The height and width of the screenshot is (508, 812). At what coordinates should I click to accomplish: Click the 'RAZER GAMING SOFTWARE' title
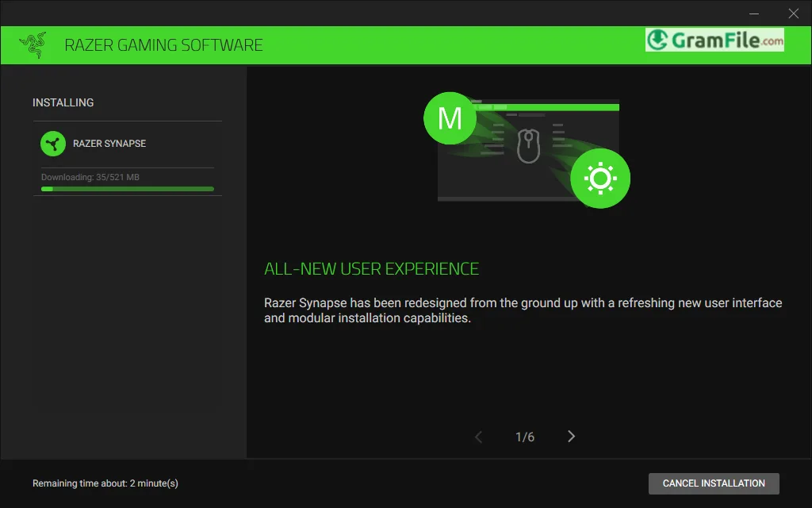(163, 45)
